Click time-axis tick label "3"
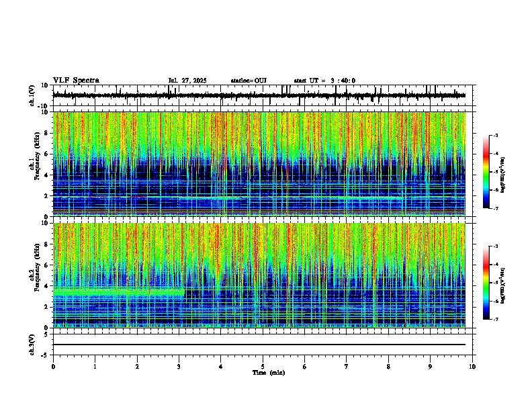The width and height of the screenshot is (532, 411). coord(179,367)
